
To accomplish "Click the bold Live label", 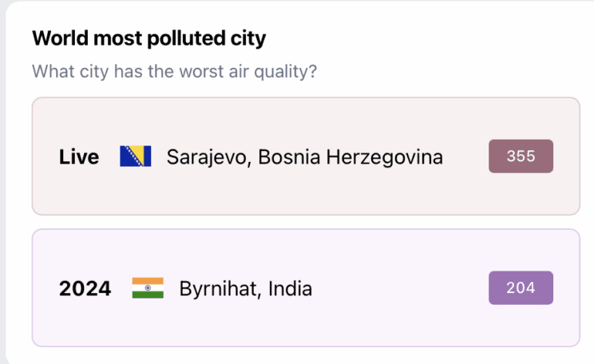I will coord(79,157).
